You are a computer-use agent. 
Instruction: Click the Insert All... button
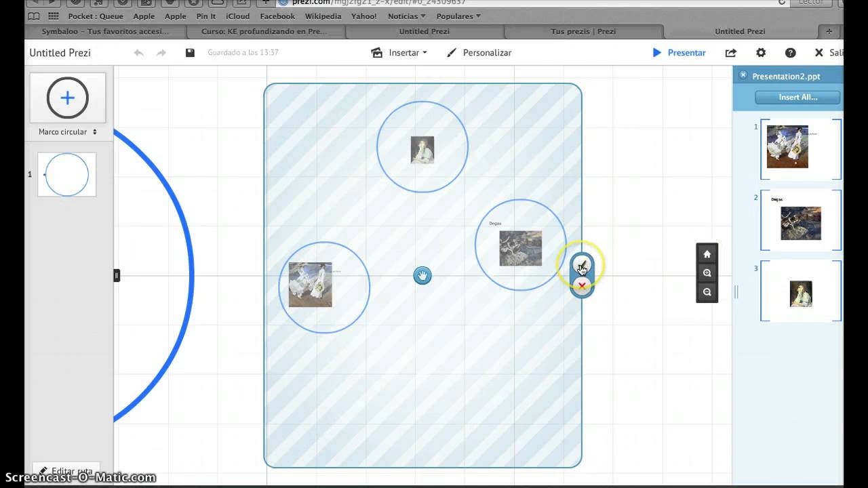click(x=798, y=98)
